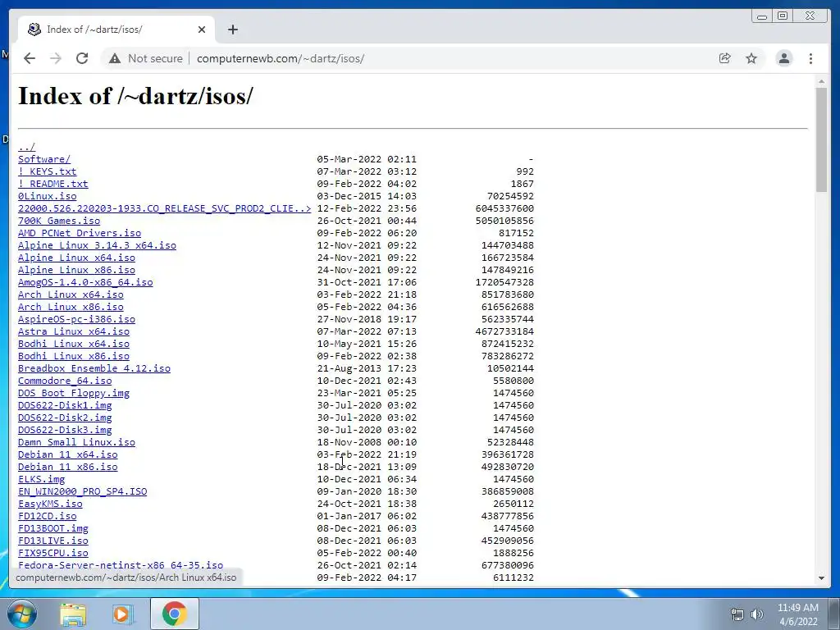840x630 pixels.
Task: Download DOS622-Disk3.img
Action: [65, 430]
